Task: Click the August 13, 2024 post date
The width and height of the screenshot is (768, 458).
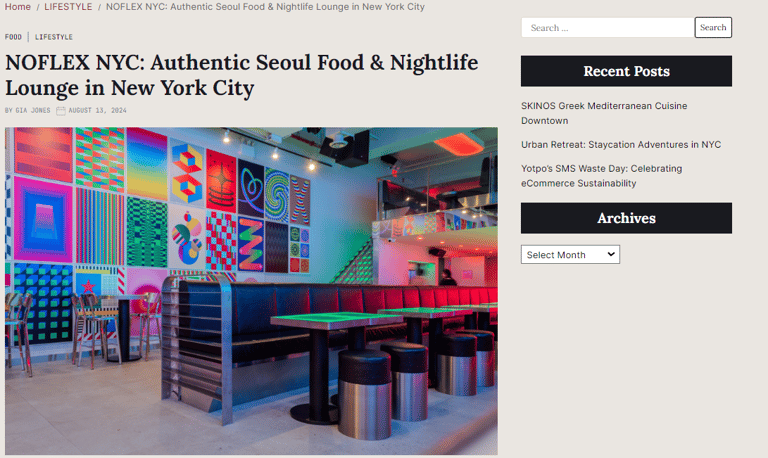Action: tap(97, 111)
